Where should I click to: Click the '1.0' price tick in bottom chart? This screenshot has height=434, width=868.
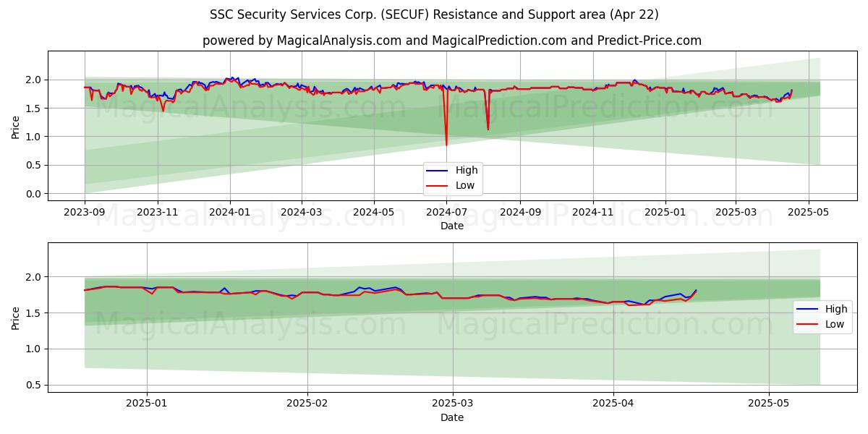pos(35,349)
